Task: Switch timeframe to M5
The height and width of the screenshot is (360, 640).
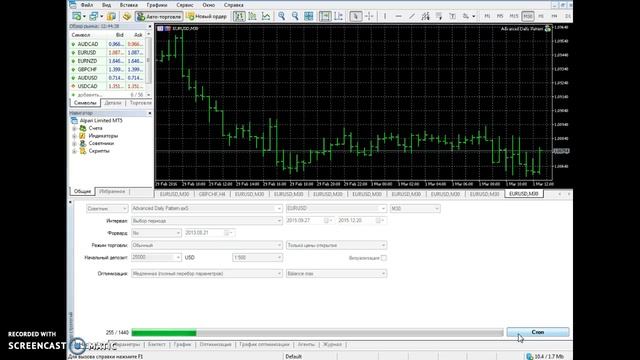Action: point(500,16)
